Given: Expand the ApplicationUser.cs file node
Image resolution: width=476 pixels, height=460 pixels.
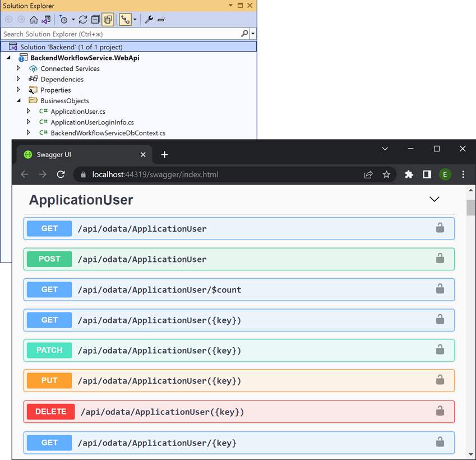Looking at the screenshot, I should 29,111.
